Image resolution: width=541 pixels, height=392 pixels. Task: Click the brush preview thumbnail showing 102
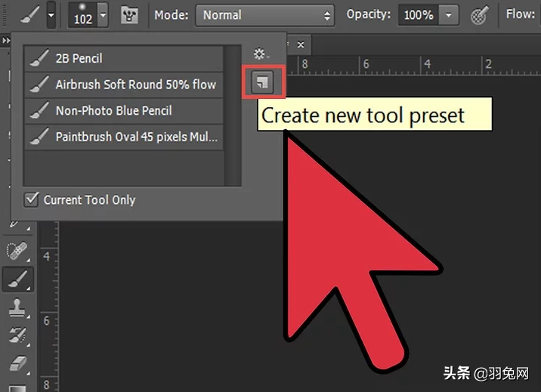[x=83, y=15]
